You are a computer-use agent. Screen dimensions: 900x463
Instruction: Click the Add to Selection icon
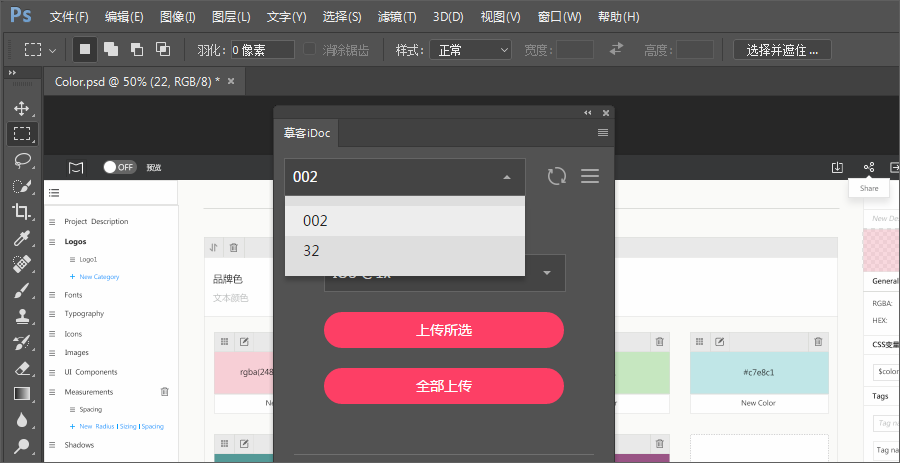tap(111, 50)
